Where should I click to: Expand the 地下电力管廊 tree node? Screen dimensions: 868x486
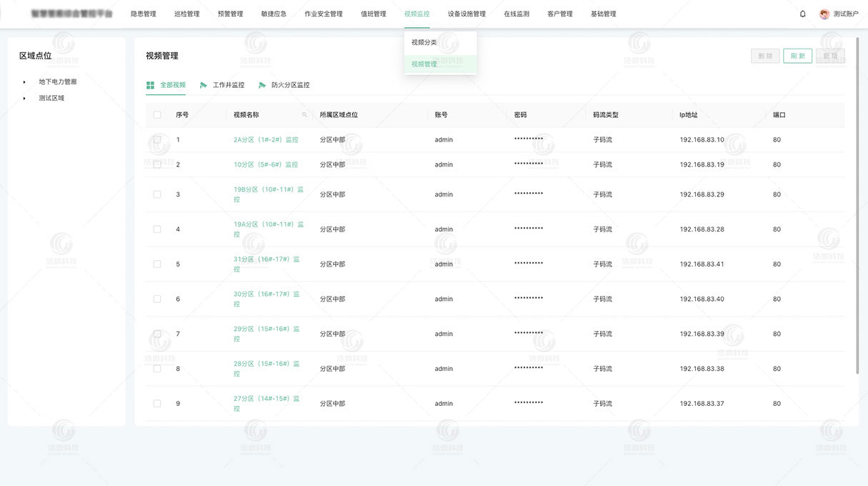tap(24, 81)
